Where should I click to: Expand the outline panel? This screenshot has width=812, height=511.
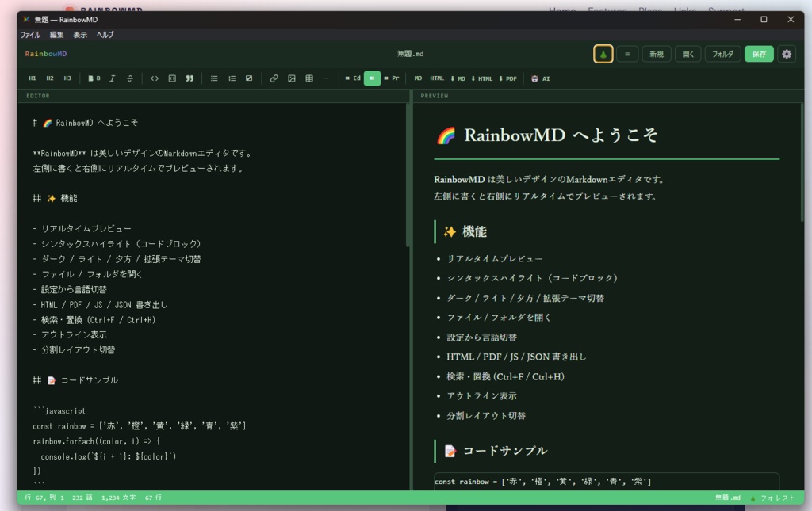626,53
